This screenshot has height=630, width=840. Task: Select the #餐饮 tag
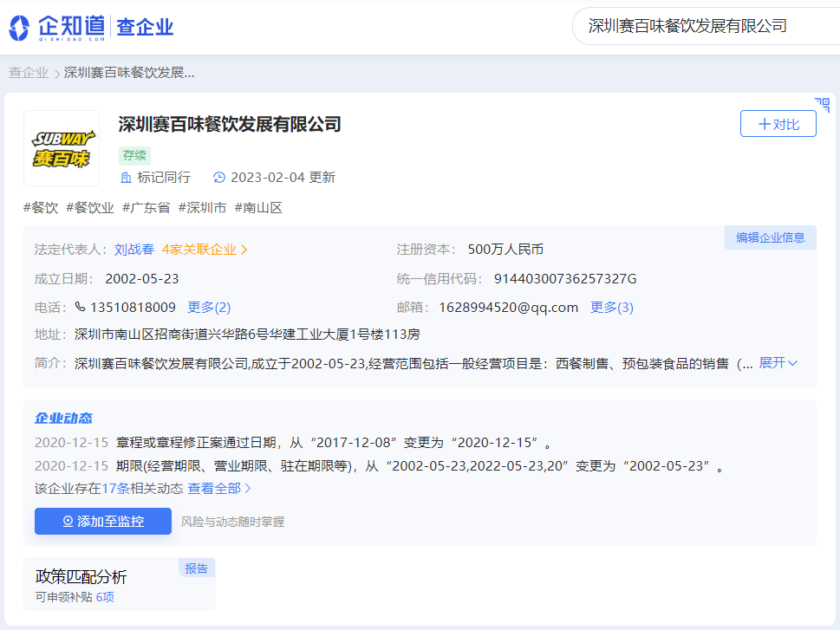(x=41, y=208)
